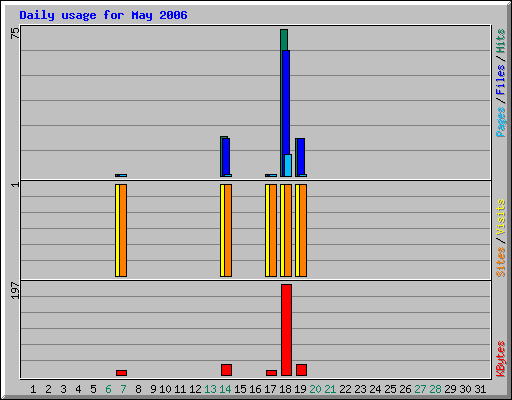Image resolution: width=512 pixels, height=400 pixels.
Task: Click the red KBytes bar for day 7
Action: coord(121,373)
